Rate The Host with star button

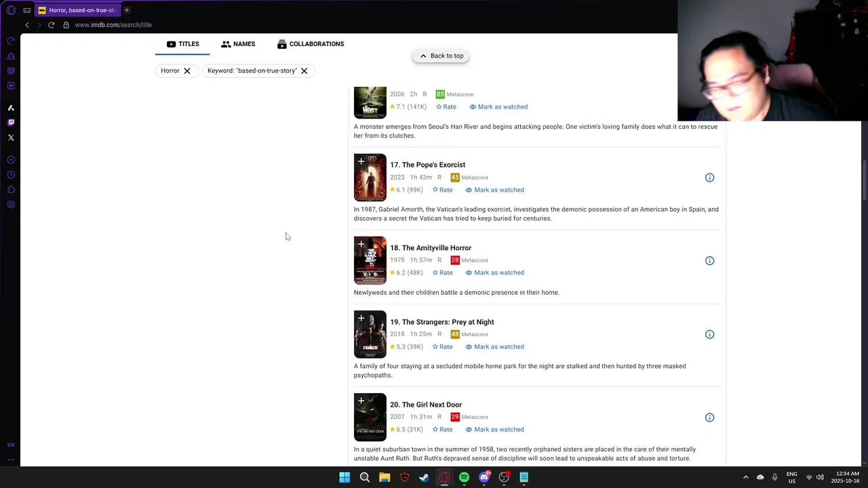click(x=446, y=107)
